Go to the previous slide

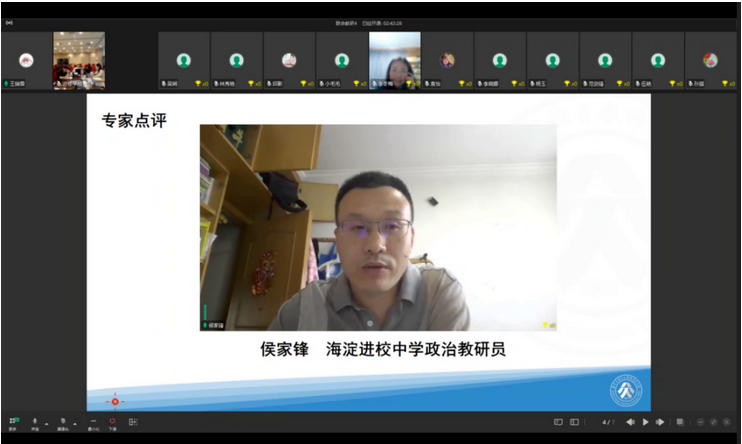[x=630, y=422]
